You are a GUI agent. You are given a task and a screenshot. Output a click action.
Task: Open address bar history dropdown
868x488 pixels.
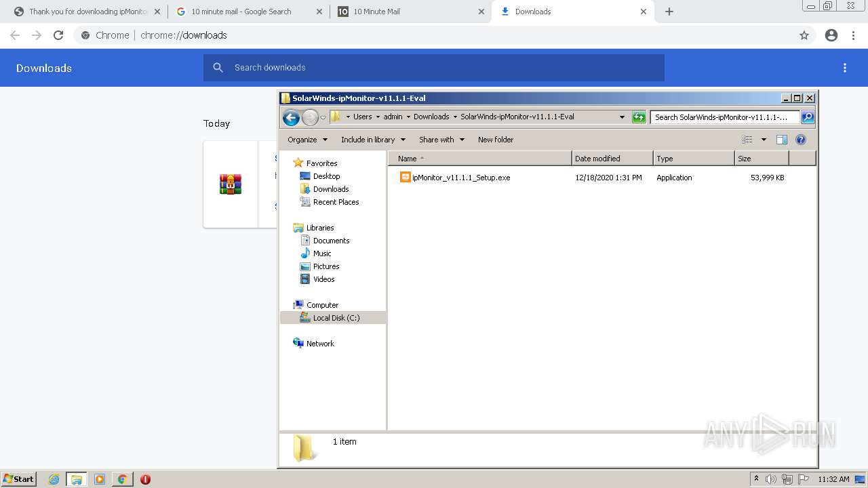click(622, 117)
